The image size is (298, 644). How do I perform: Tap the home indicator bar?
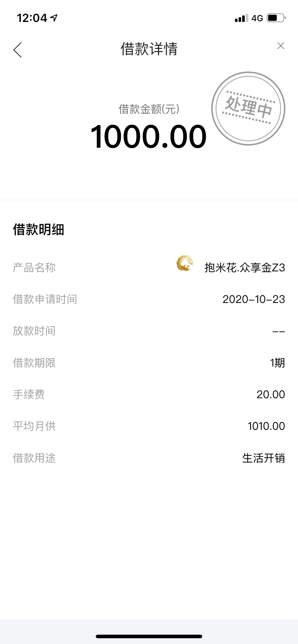coord(149,636)
